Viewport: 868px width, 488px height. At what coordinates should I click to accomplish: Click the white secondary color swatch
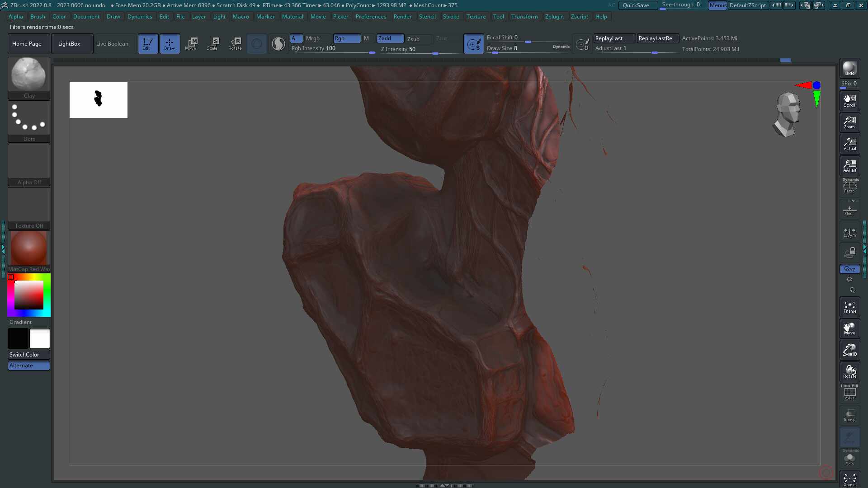point(40,338)
